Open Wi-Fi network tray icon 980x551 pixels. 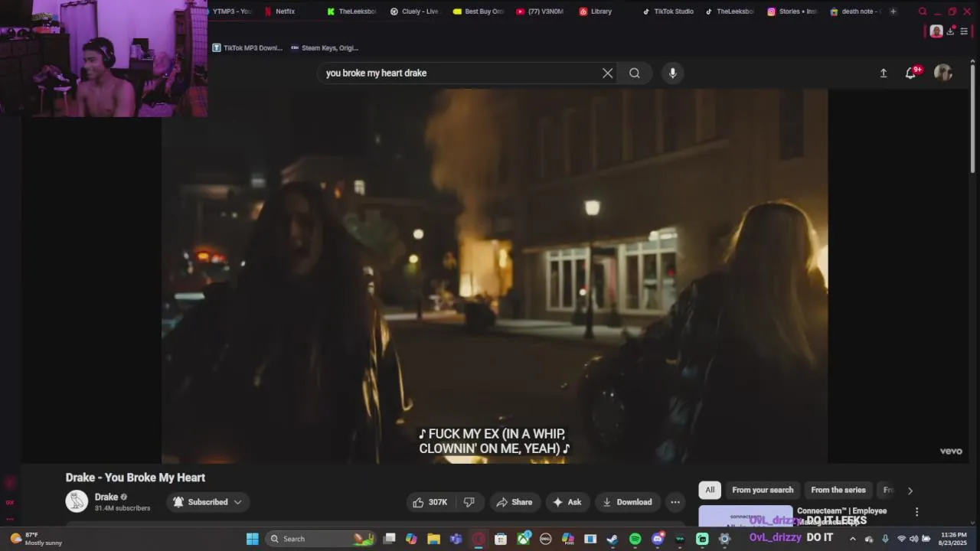[901, 539]
